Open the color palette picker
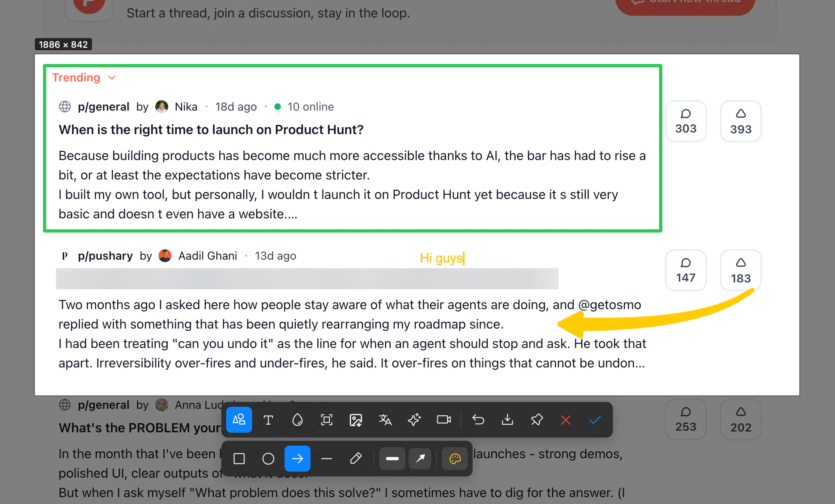Screen dimensions: 835x504 [455, 459]
